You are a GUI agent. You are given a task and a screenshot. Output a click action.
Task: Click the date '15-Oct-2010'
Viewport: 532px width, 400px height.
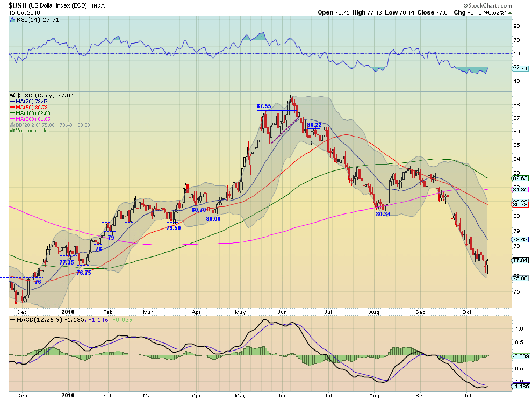pyautogui.click(x=24, y=12)
